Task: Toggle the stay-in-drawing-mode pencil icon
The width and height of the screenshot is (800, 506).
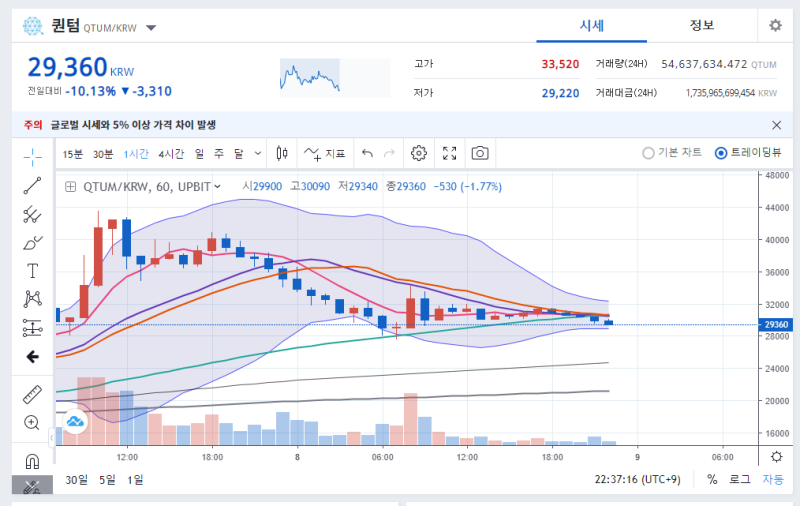Action: tap(32, 485)
